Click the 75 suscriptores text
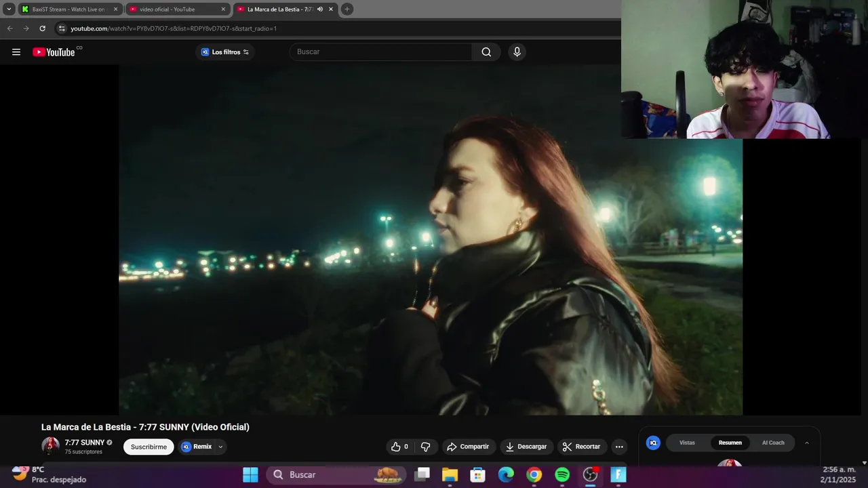Image resolution: width=868 pixels, height=488 pixels. point(83,452)
